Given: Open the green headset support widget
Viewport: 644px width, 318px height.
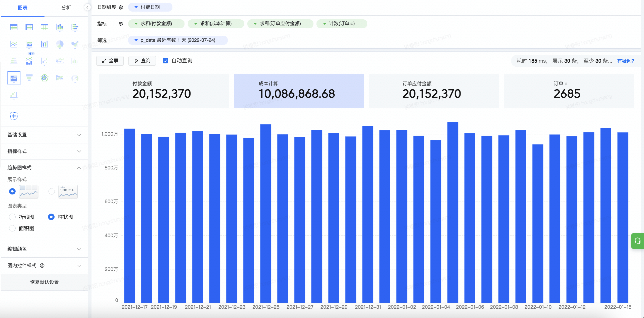Looking at the screenshot, I should click(637, 241).
